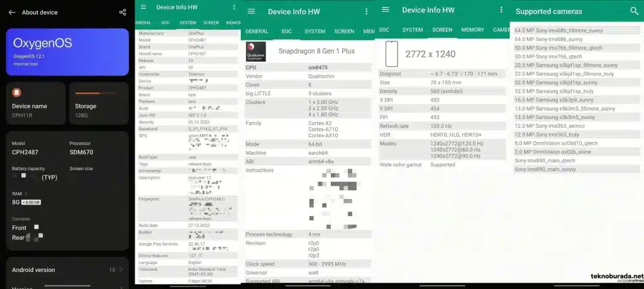Viewport: 644px width, 289px height.
Task: Open three-dot menu in the 2772 x 1240 panel
Action: (501, 9)
